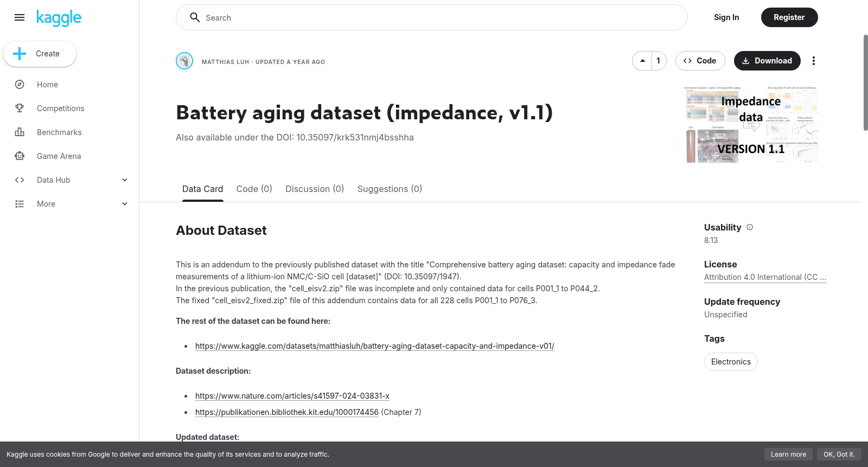Viewport: 868px width, 467px height.
Task: Click the Kaggle logo
Action: pyautogui.click(x=59, y=18)
